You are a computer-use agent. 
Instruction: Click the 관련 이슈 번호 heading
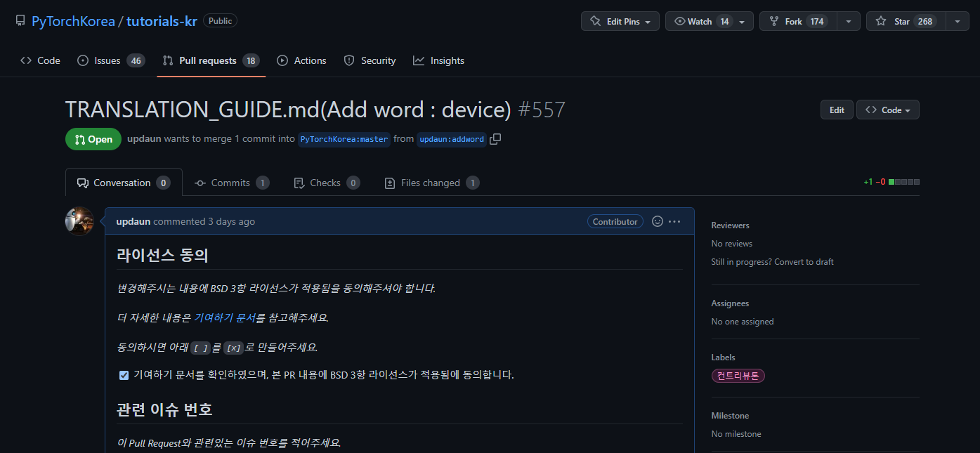click(x=164, y=409)
